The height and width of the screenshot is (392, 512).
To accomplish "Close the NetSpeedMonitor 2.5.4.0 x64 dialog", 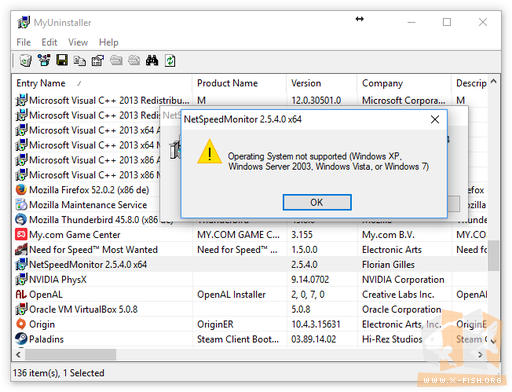I will click(435, 119).
